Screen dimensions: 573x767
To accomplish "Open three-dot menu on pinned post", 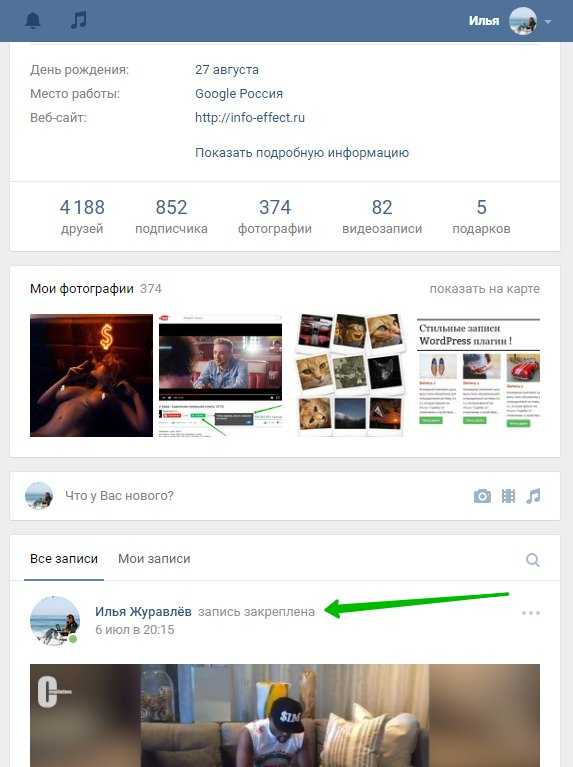I will pos(531,612).
